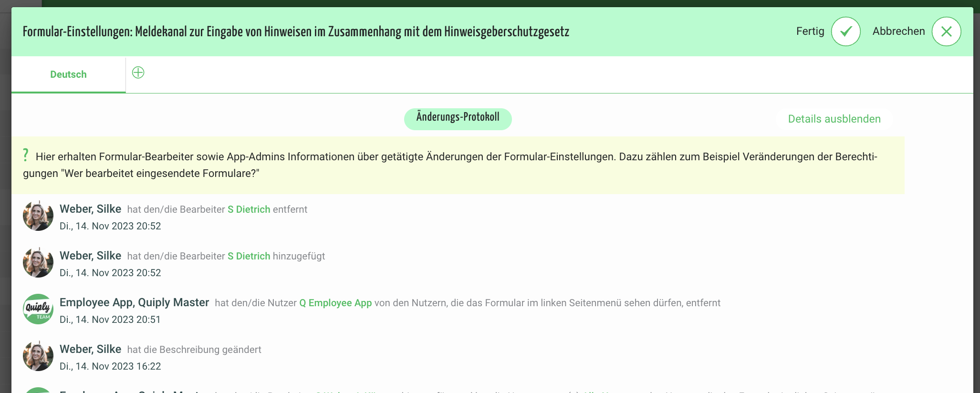Click the 'Abbrechen' text label

(898, 31)
